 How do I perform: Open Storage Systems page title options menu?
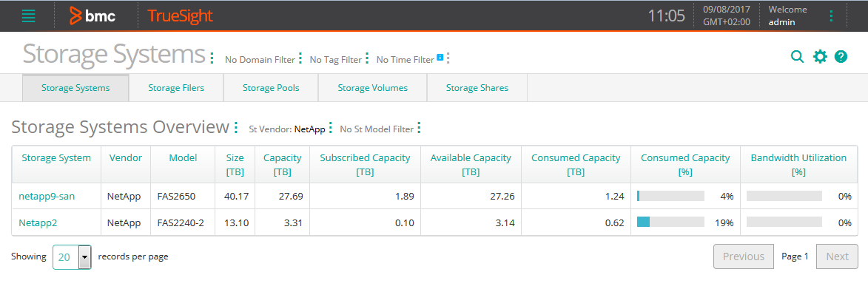[212, 58]
